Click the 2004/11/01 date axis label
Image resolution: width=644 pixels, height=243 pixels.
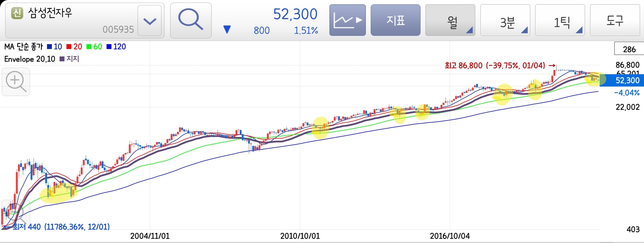click(x=150, y=236)
